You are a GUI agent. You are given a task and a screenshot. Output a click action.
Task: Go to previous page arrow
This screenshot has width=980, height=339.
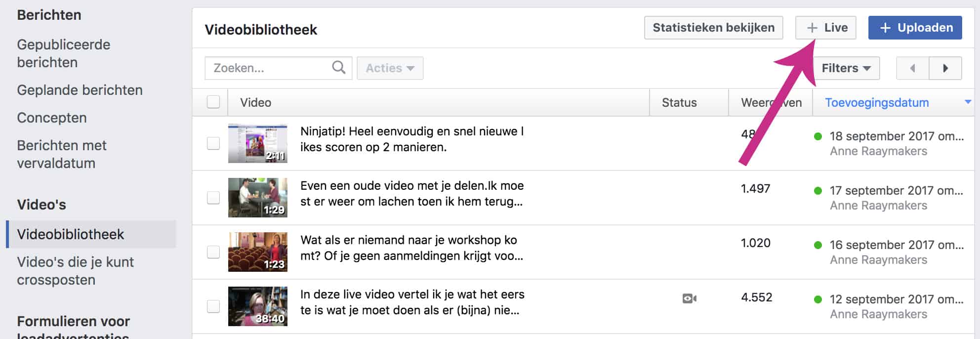pos(913,68)
